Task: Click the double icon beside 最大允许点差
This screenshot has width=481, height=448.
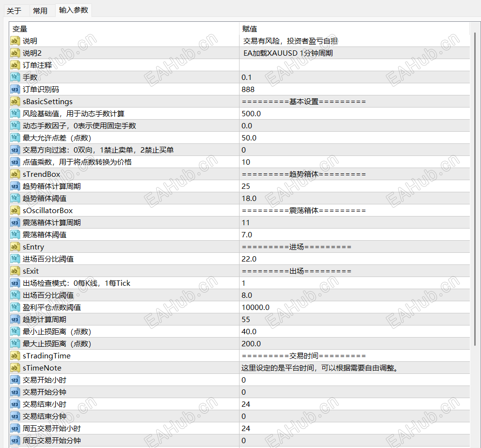Action: click(15, 138)
